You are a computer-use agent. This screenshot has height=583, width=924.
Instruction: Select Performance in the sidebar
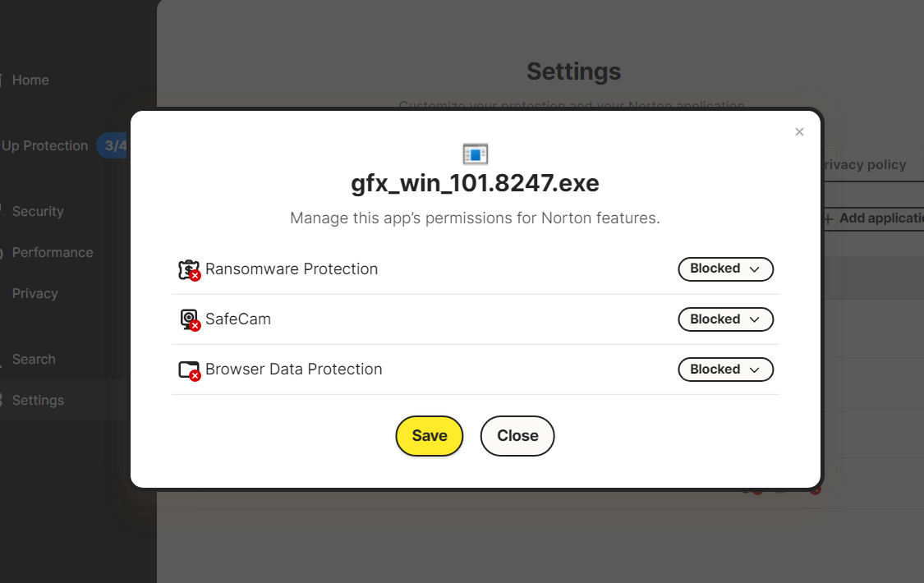click(x=53, y=253)
